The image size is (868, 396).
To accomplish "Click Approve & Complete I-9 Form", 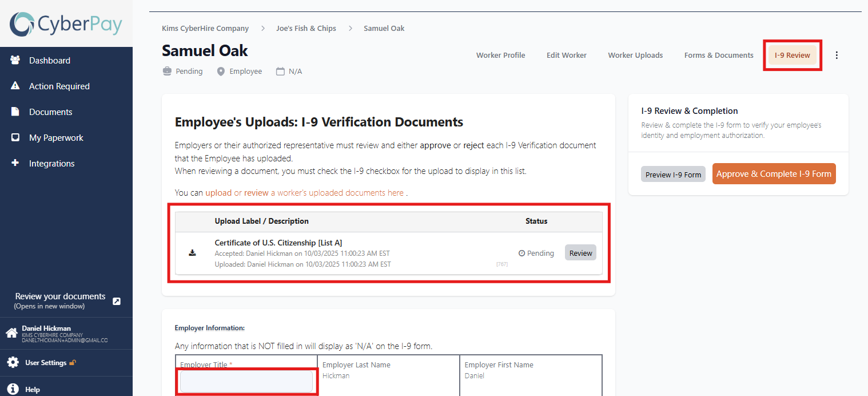I will coord(774,174).
